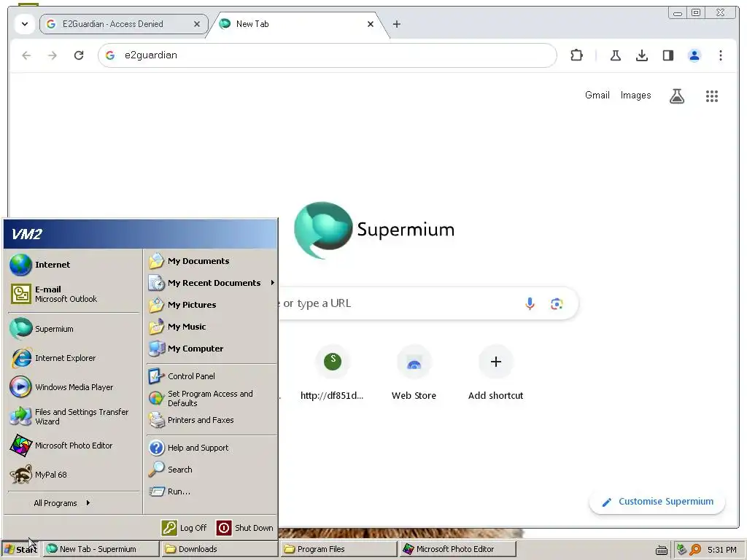Click the Log Off button

pos(184,528)
